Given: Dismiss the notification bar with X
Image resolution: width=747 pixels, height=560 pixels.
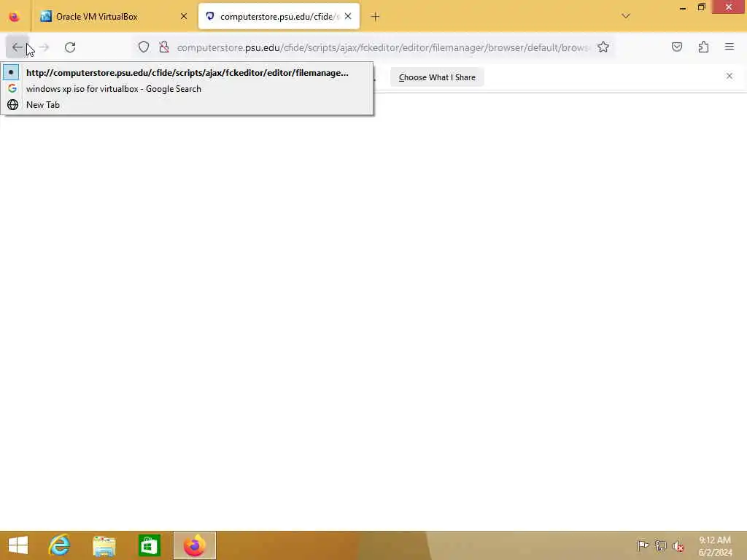Looking at the screenshot, I should coord(729,76).
